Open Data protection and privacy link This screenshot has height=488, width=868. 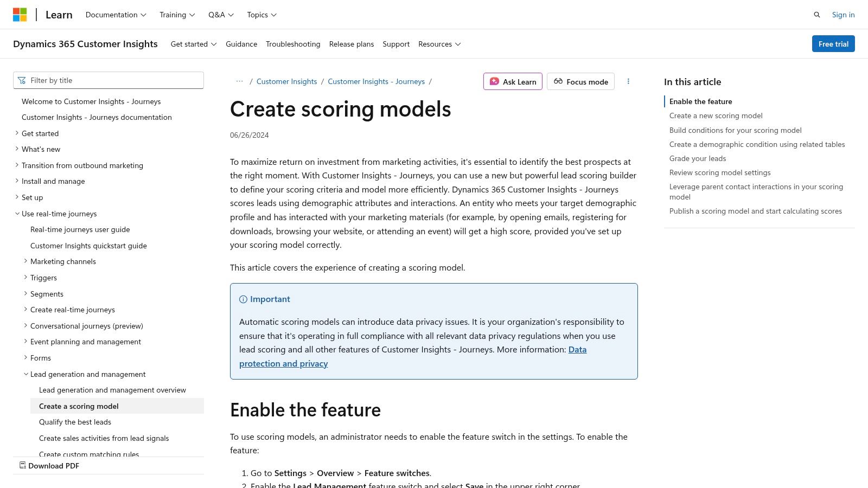[x=284, y=363]
